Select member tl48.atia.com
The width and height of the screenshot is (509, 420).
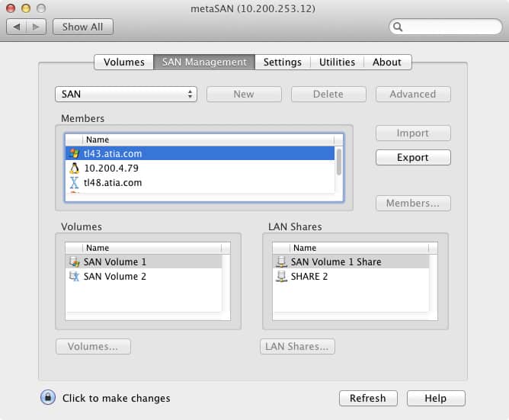click(x=200, y=182)
